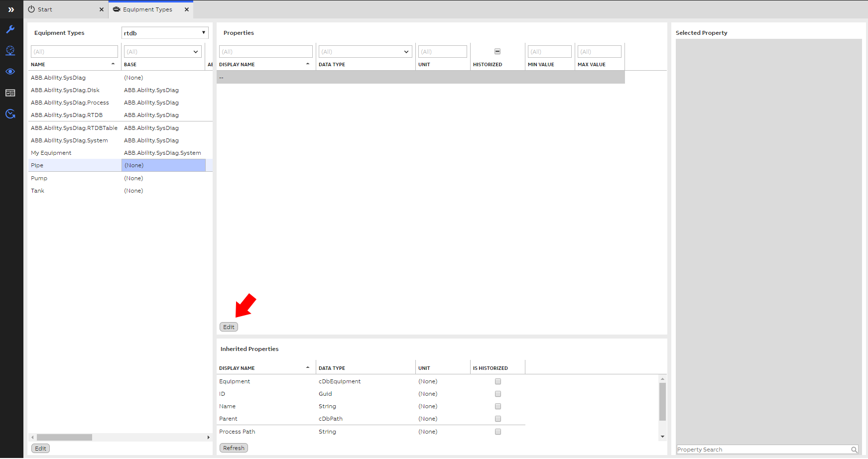Click up arrow of Inherited Properties scrollbar

[x=662, y=379]
